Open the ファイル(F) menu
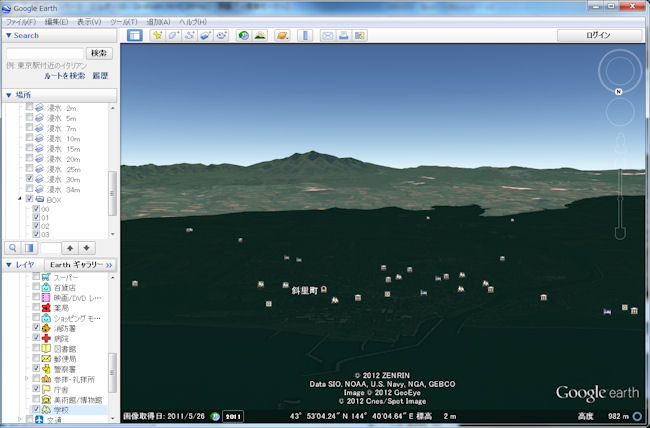 tap(21, 20)
